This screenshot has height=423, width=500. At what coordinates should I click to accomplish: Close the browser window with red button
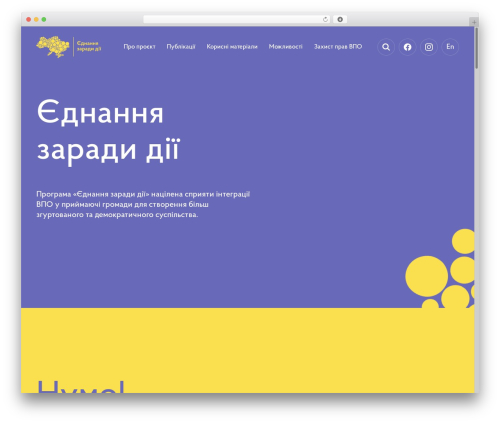click(x=29, y=19)
